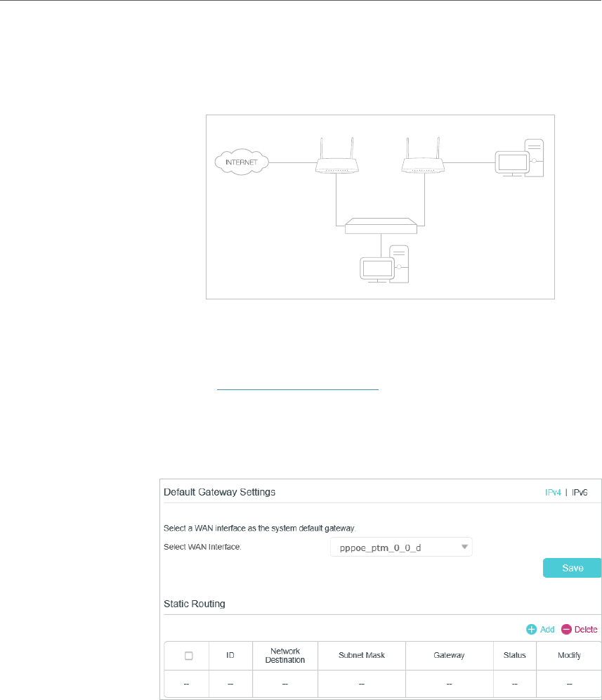Click the ID column header

tap(230, 655)
